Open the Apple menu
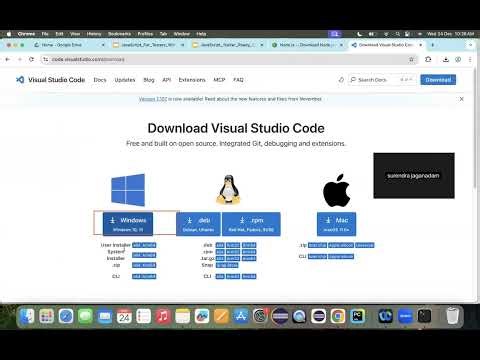480x360 pixels. point(9,34)
